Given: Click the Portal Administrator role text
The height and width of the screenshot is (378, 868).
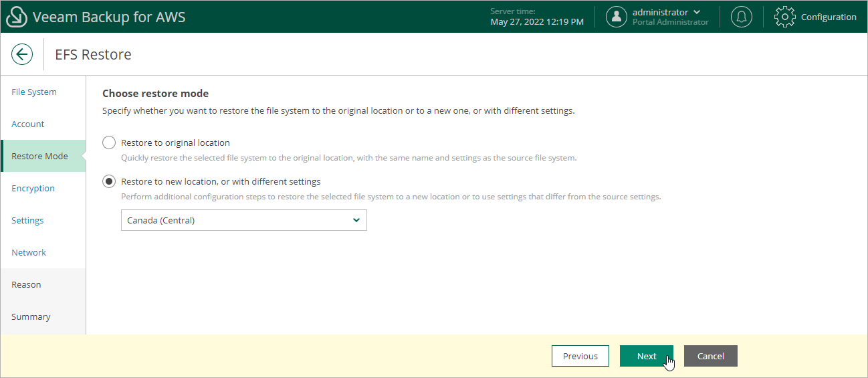Looking at the screenshot, I should [x=671, y=22].
